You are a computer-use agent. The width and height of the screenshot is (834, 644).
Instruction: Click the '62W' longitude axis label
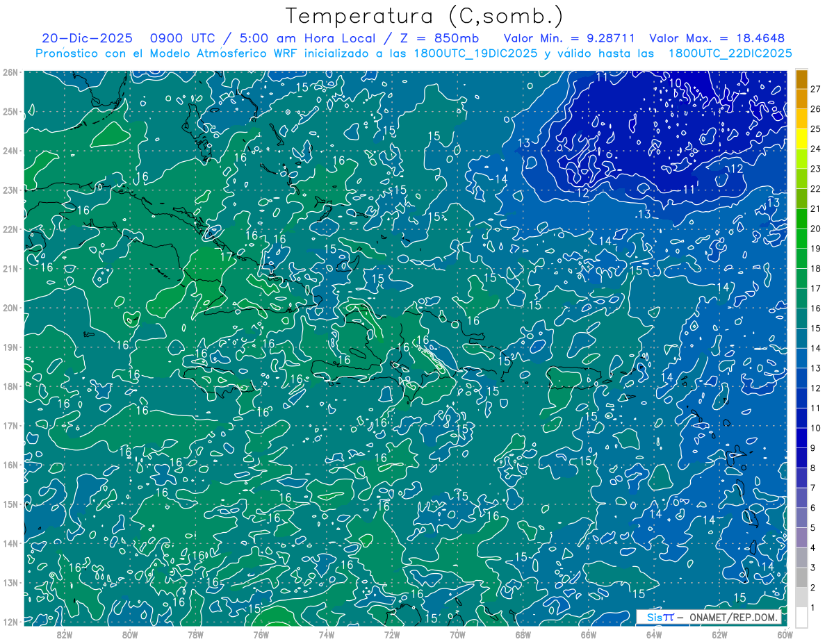click(x=719, y=634)
